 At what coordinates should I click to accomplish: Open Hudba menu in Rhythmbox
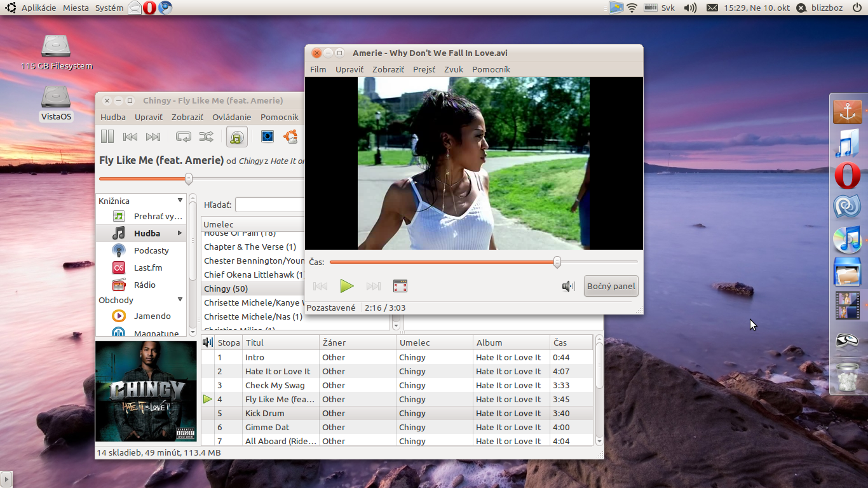tap(113, 117)
